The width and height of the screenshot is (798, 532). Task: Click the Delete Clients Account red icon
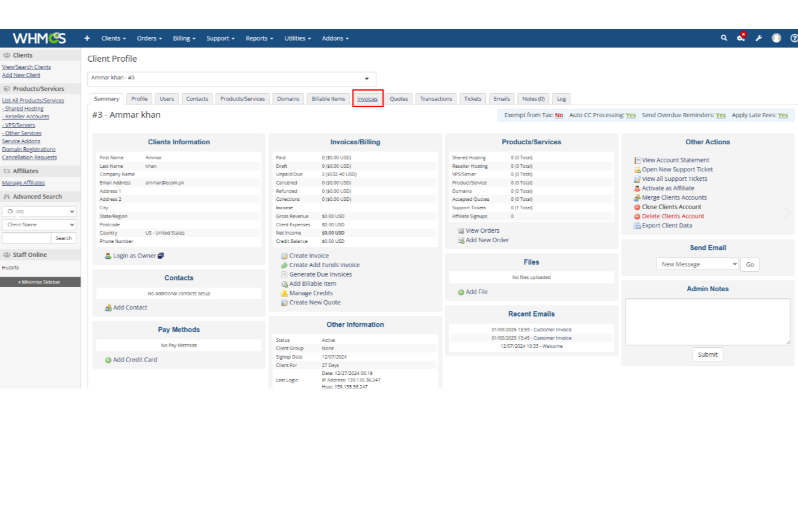[637, 216]
